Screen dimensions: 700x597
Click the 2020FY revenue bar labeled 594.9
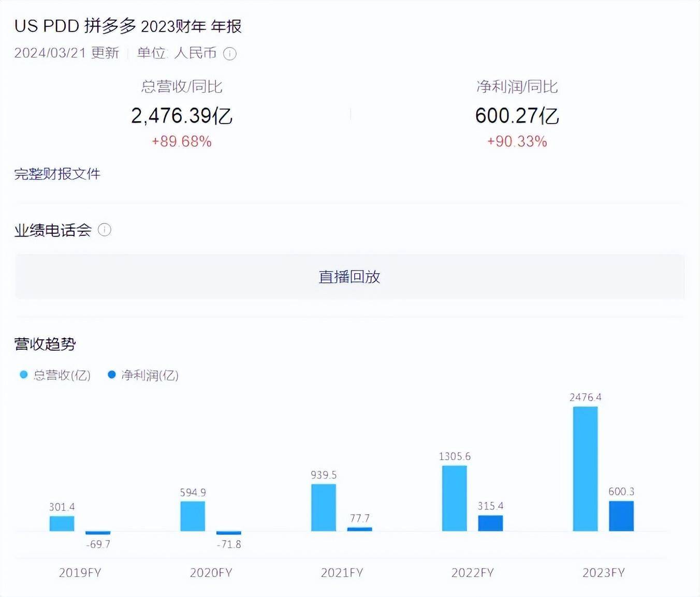pyautogui.click(x=193, y=516)
